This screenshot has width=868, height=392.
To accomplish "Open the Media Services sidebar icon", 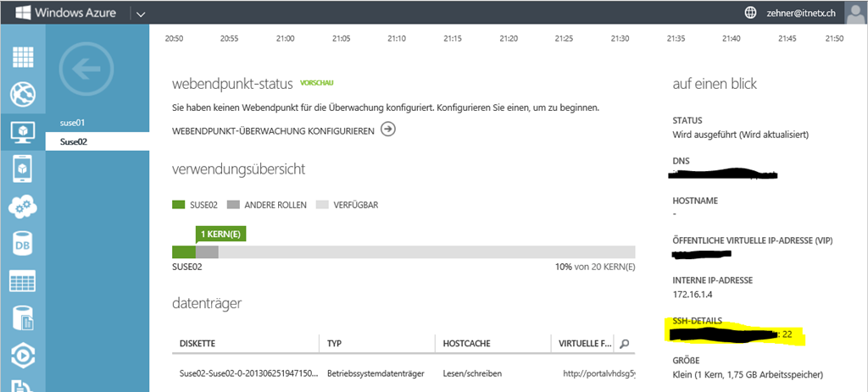I will [x=22, y=356].
